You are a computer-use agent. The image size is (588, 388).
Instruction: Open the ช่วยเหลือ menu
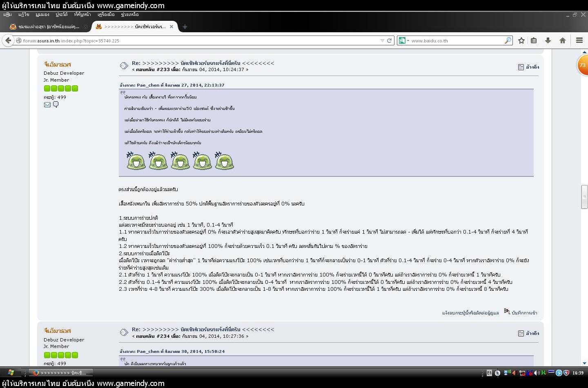tap(130, 14)
